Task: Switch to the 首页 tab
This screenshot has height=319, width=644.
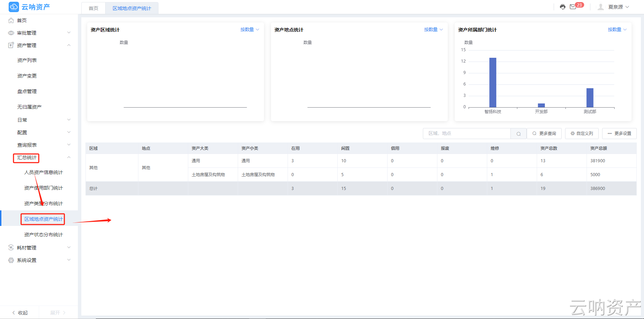Action: pyautogui.click(x=93, y=8)
